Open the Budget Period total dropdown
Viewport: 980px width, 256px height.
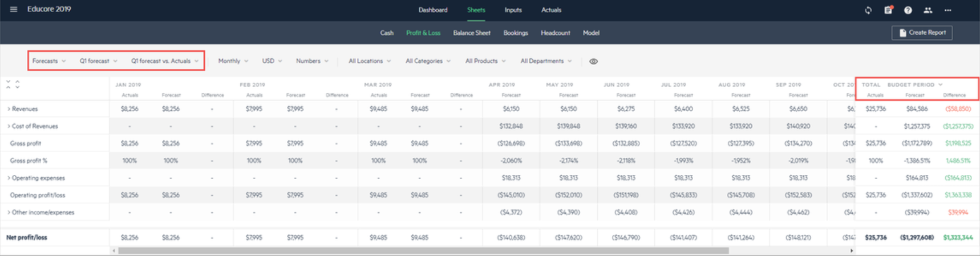pyautogui.click(x=915, y=84)
